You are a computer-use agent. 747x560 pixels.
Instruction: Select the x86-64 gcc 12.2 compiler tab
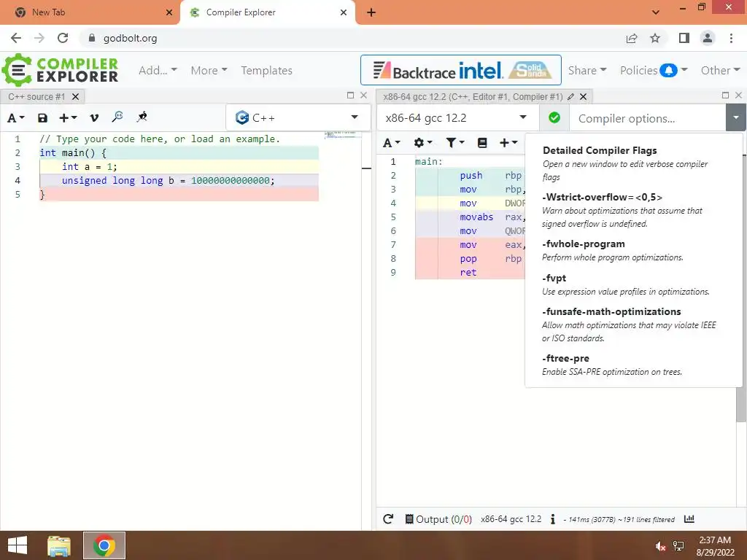[x=473, y=97]
